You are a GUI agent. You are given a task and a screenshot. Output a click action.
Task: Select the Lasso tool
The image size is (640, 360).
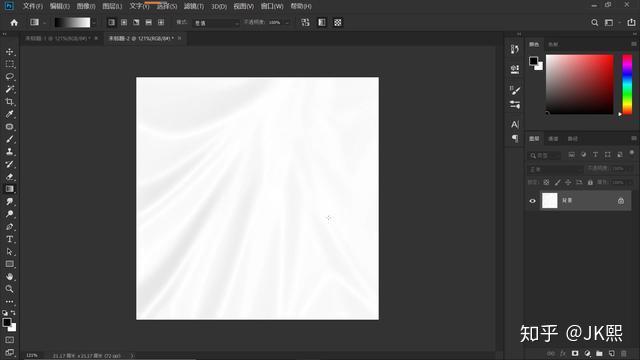point(9,77)
